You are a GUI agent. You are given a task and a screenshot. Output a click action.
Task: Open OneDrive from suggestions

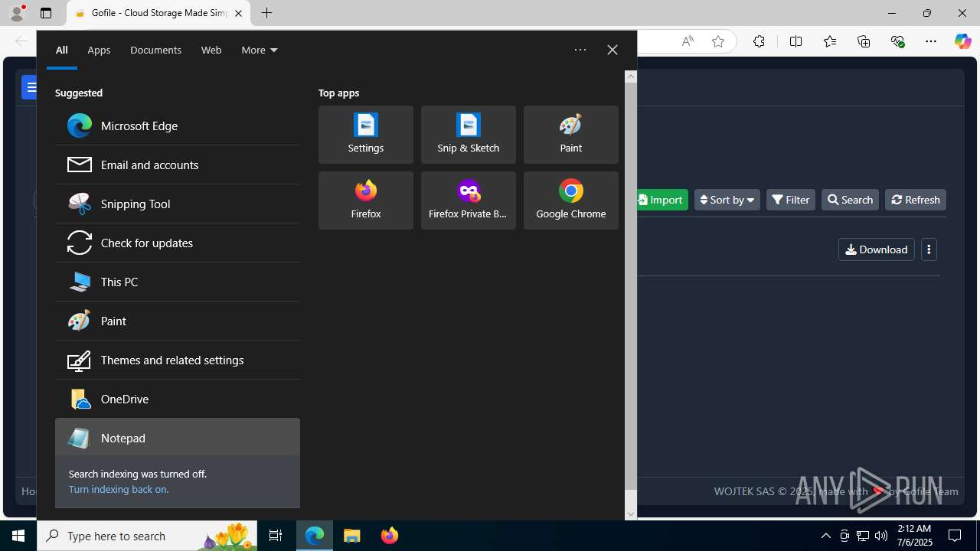tap(177, 399)
